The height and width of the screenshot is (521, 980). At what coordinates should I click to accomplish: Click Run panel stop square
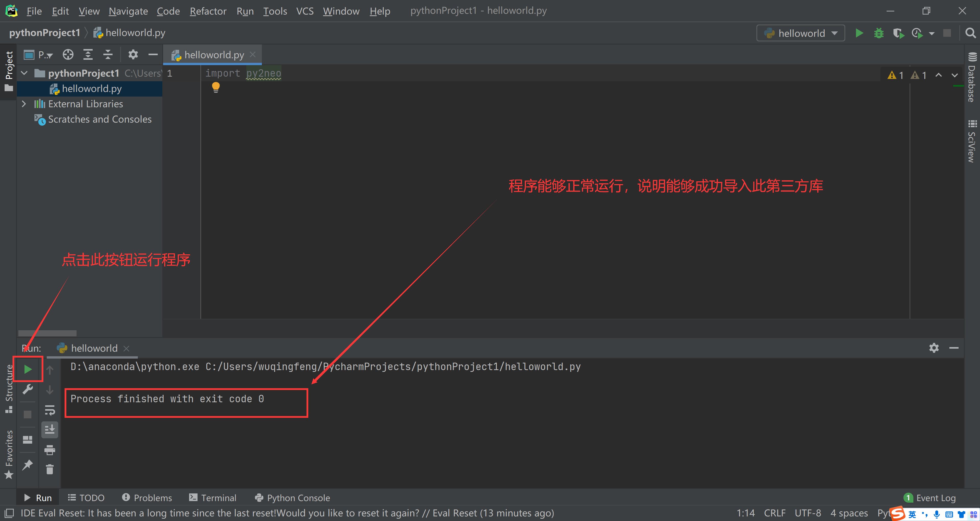pyautogui.click(x=28, y=414)
